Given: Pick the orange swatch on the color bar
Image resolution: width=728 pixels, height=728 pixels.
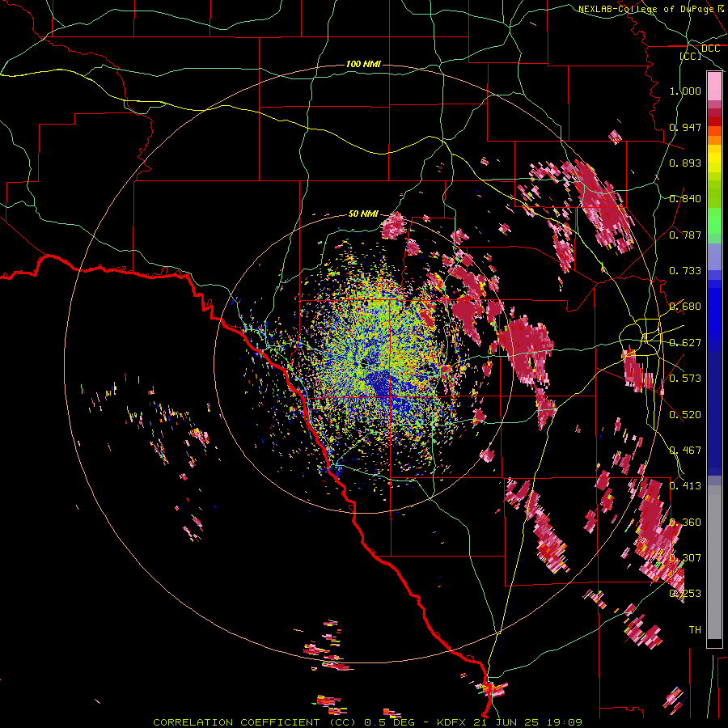Looking at the screenshot, I should click(x=714, y=140).
